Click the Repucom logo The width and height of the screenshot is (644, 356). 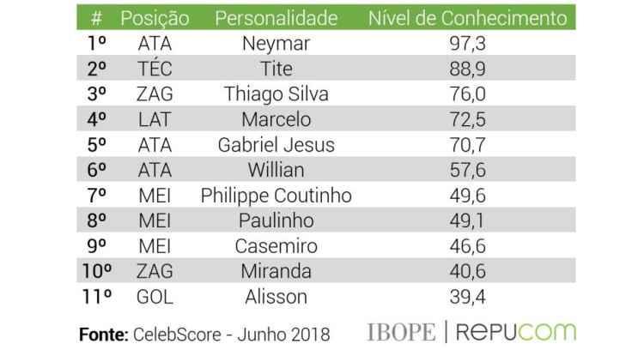pos(516,332)
